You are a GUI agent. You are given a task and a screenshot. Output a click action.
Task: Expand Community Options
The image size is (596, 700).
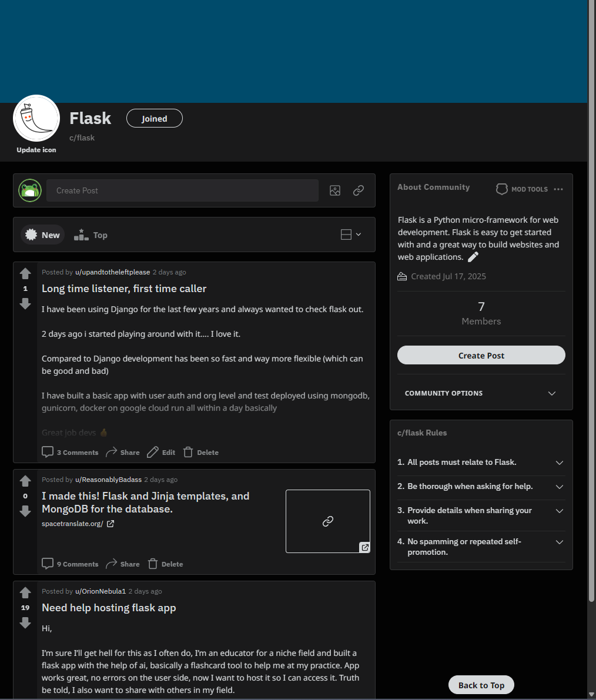pyautogui.click(x=481, y=393)
